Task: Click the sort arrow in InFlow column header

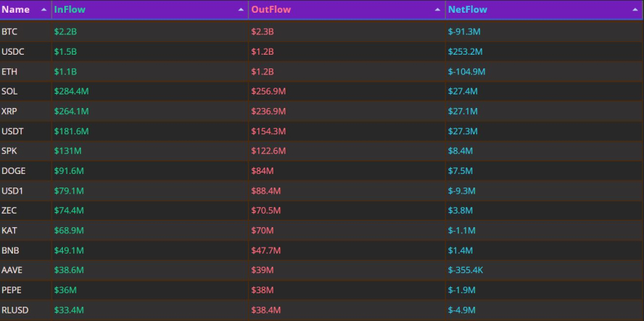Action: 240,10
